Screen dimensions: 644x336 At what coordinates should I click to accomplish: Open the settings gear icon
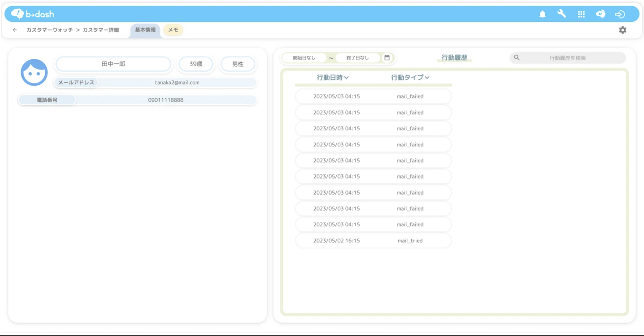pyautogui.click(x=623, y=30)
